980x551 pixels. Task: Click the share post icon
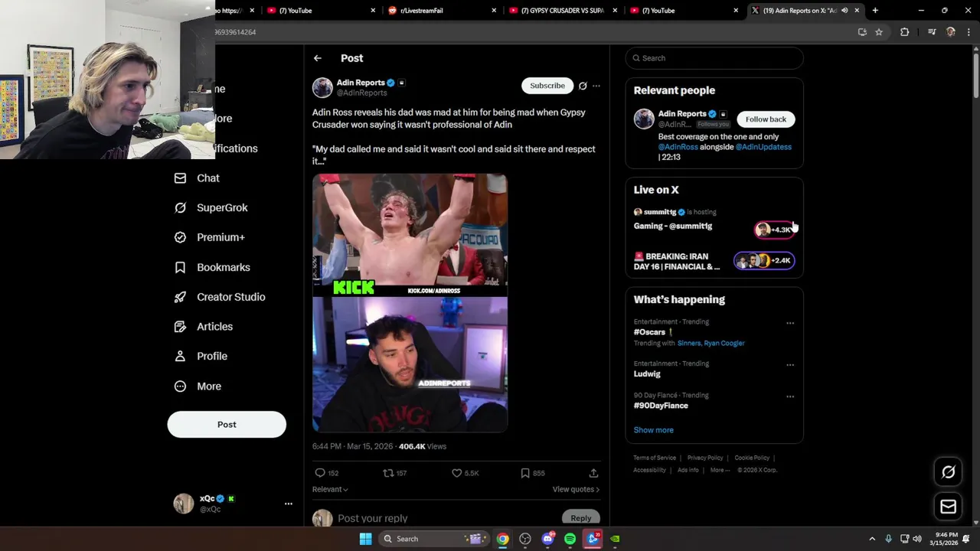pos(593,473)
